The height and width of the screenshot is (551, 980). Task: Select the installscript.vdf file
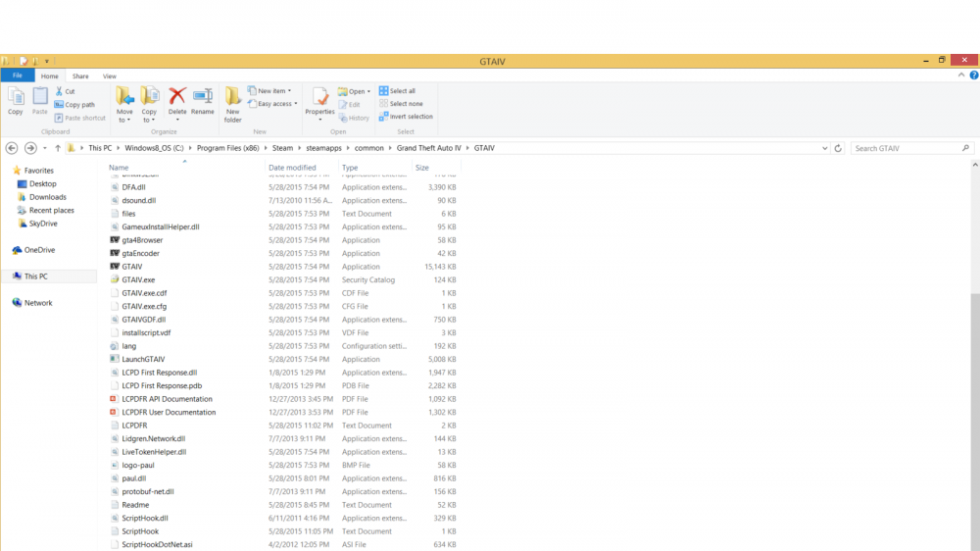click(x=146, y=332)
